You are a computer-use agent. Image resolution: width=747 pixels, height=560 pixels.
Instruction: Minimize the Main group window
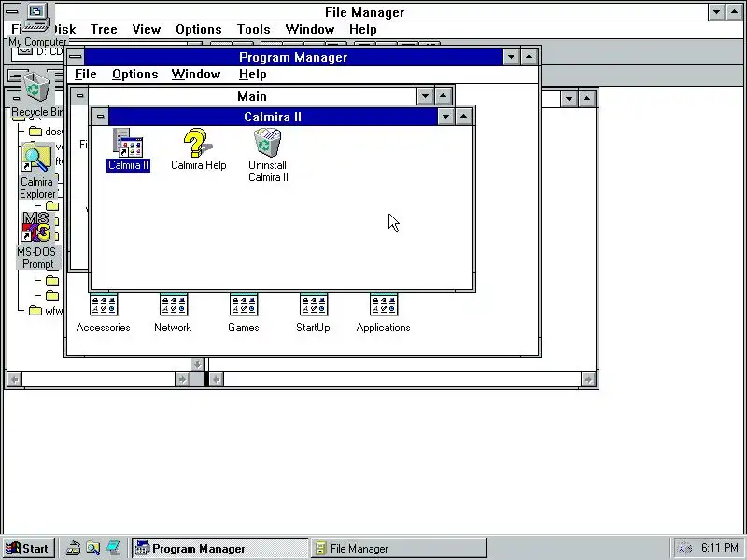click(425, 96)
